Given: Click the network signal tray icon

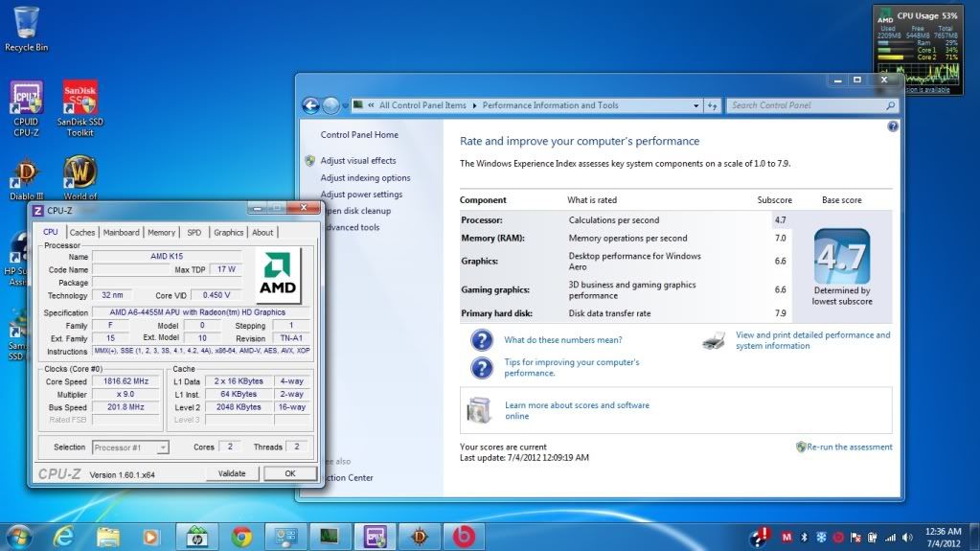Looking at the screenshot, I should [890, 538].
